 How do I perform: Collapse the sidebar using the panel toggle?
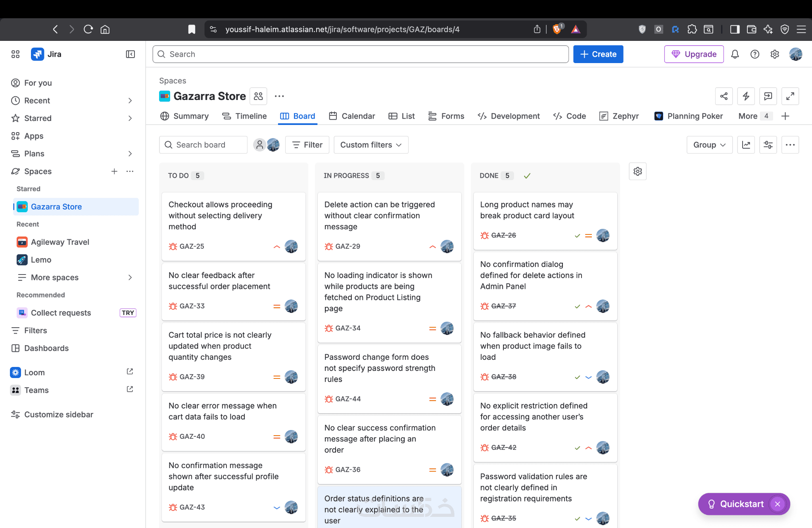click(130, 54)
